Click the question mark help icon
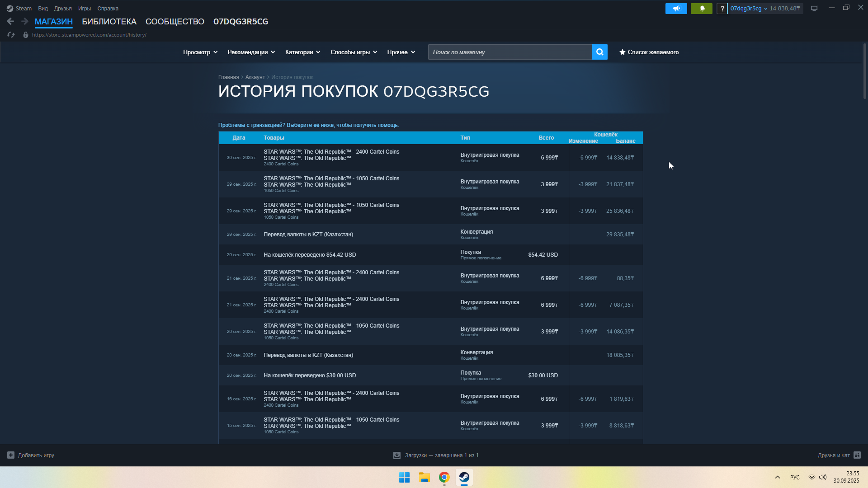Viewport: 868px width, 488px height. (x=722, y=9)
